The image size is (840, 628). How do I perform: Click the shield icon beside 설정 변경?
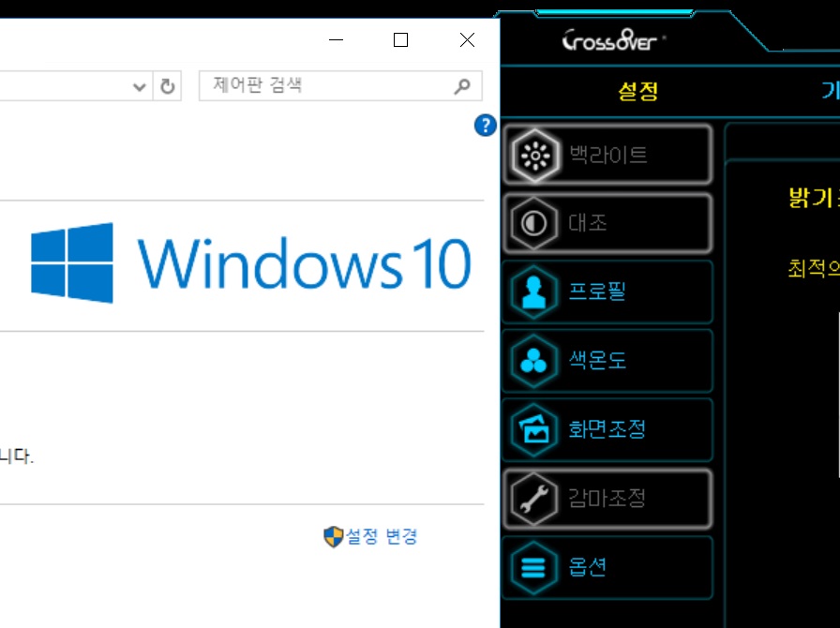click(x=333, y=536)
